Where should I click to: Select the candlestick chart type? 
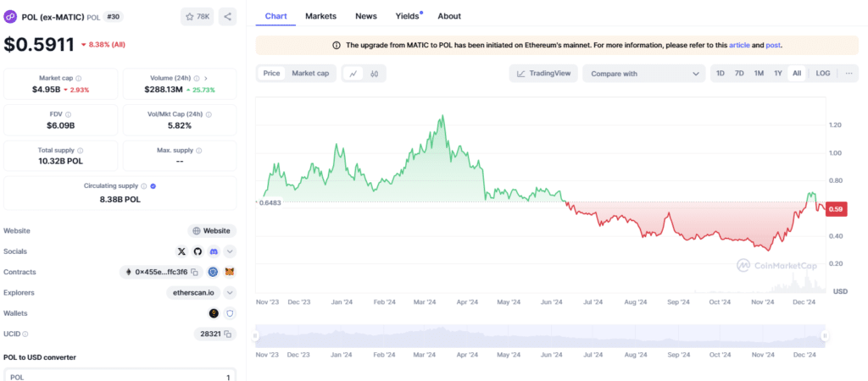point(374,74)
